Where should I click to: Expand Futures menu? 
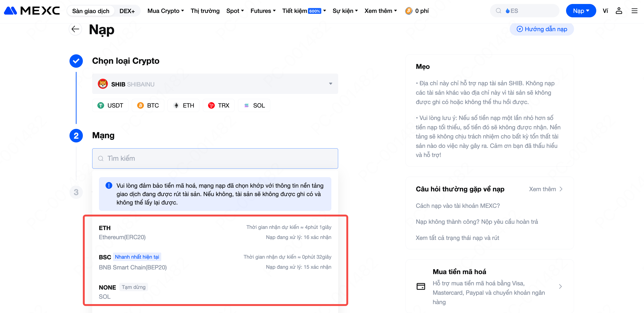click(263, 11)
